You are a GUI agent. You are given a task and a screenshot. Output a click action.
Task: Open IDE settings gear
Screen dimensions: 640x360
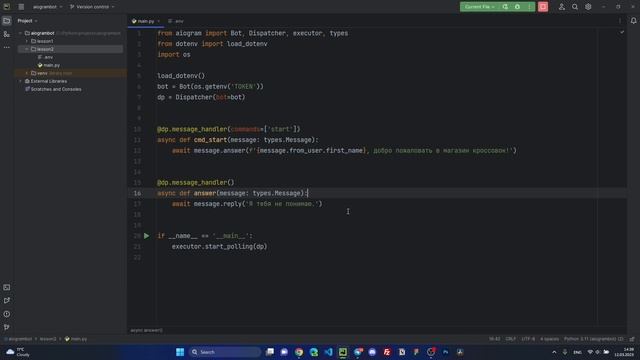pyautogui.click(x=588, y=7)
